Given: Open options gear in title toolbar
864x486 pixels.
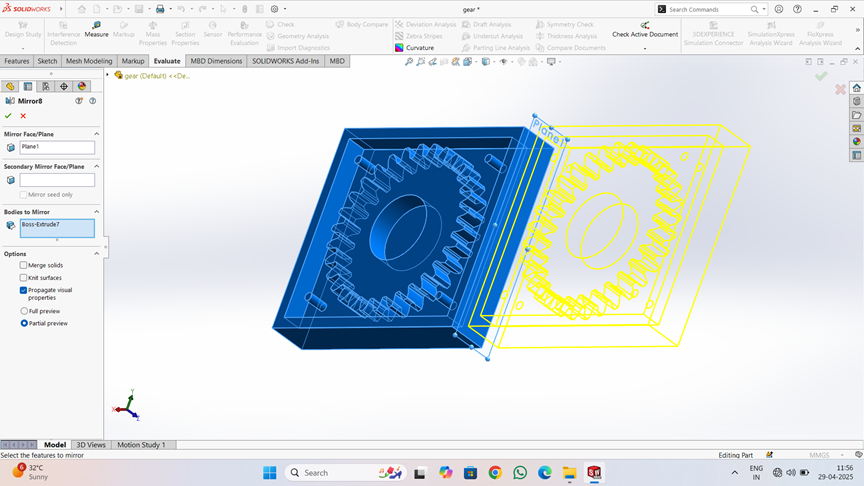Looking at the screenshot, I should 274,9.
